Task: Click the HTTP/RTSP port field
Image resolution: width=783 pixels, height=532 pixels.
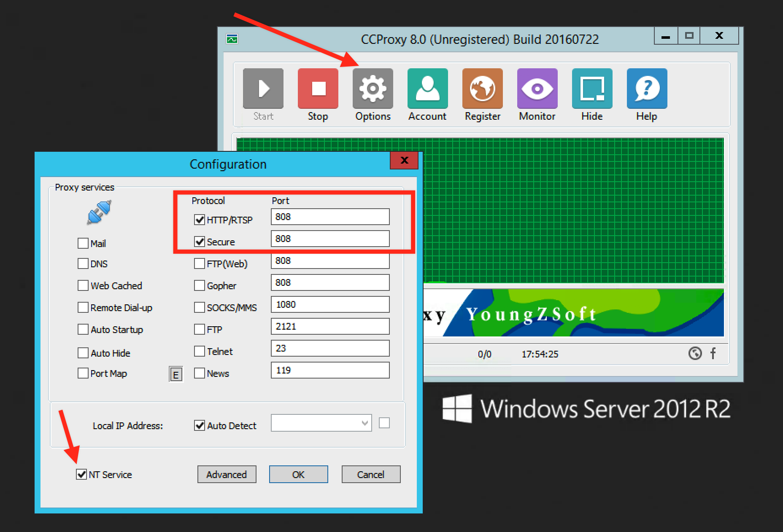Action: (x=330, y=217)
